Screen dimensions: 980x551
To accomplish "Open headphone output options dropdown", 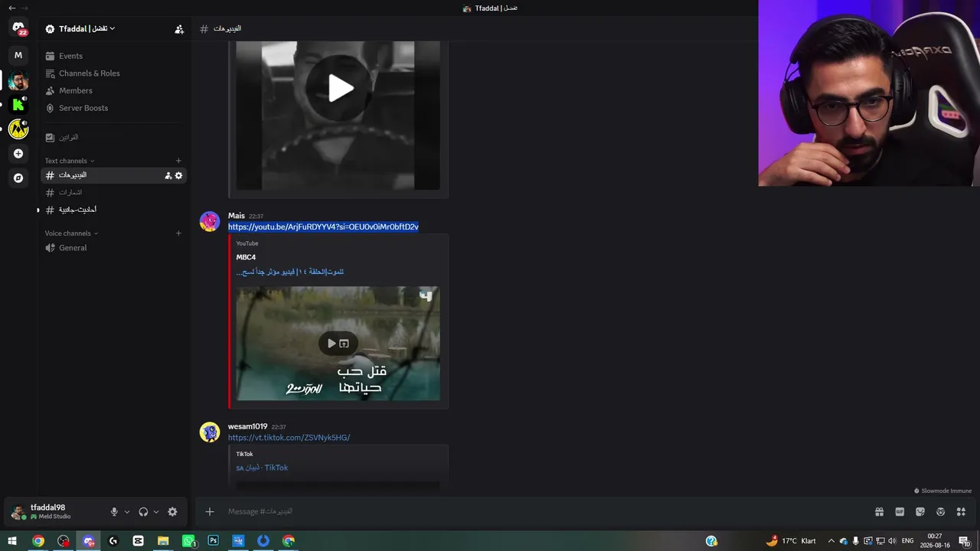I will click(x=156, y=512).
